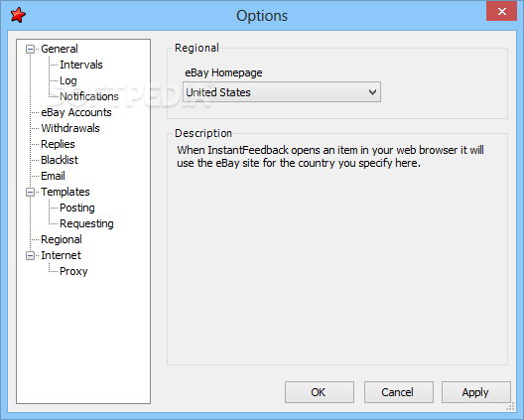The image size is (524, 420).
Task: Select General in the options tree
Action: pos(60,49)
